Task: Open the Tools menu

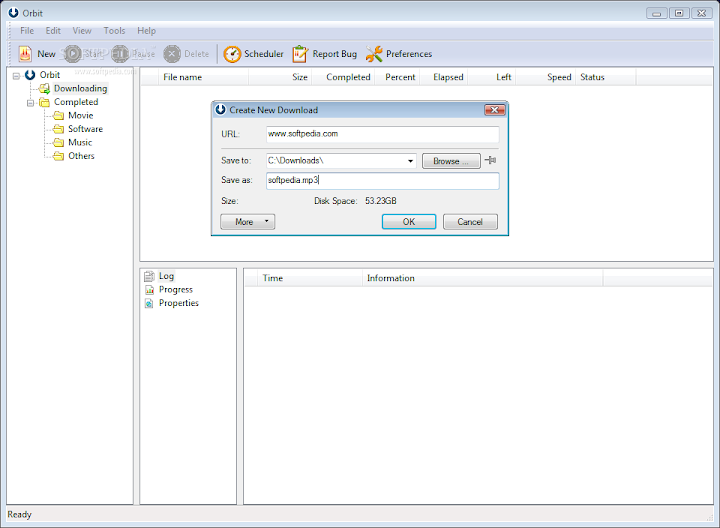Action: (x=115, y=31)
